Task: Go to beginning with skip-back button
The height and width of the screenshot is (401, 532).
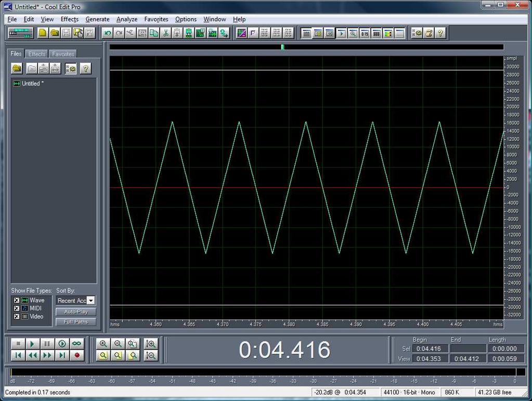Action: click(18, 355)
